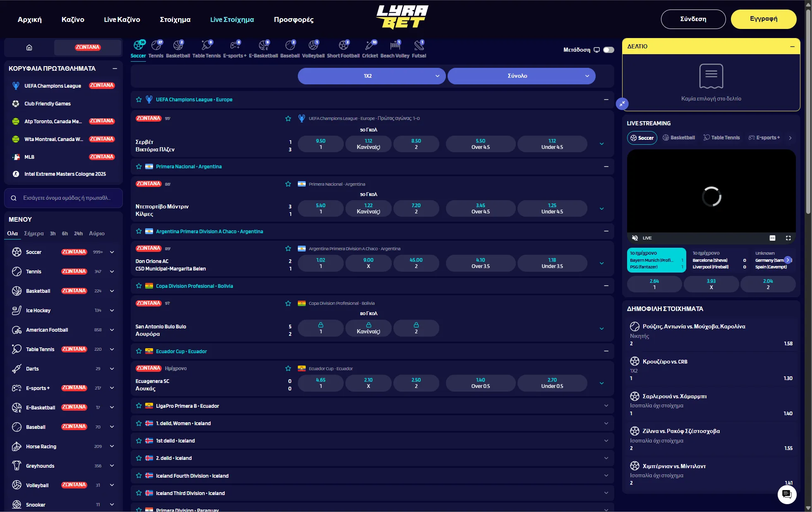Expand more markets for Ecuagenera SC match

[x=601, y=383]
